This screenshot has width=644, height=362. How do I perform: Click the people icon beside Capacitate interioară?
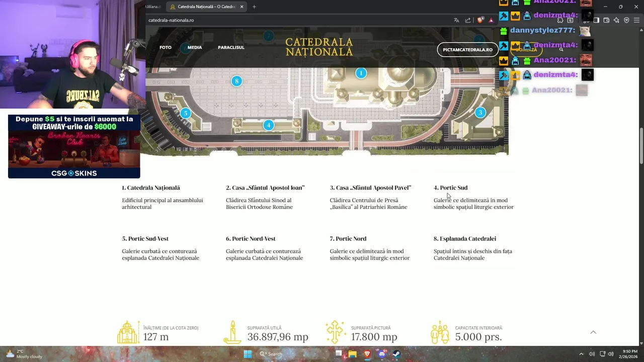(x=440, y=332)
